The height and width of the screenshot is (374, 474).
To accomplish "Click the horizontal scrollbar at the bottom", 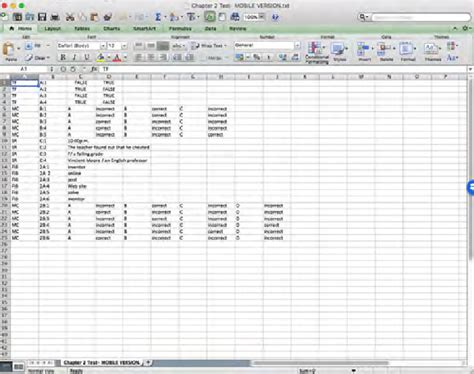I will (321, 363).
